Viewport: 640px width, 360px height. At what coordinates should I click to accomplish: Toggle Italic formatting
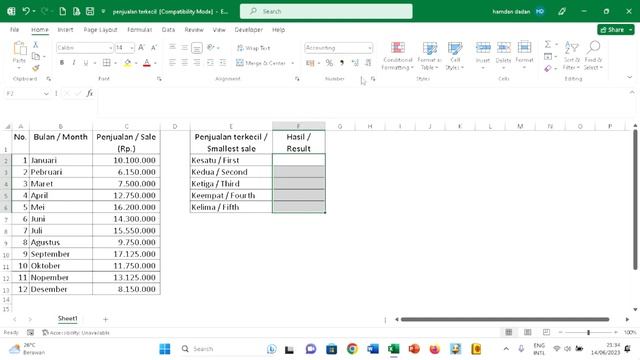click(73, 63)
